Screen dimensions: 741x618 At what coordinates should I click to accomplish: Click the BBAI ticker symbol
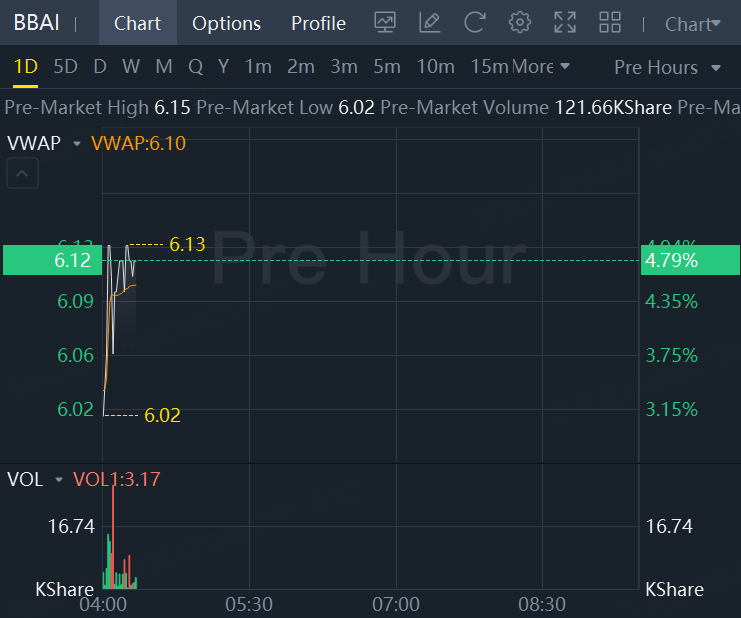coord(36,23)
